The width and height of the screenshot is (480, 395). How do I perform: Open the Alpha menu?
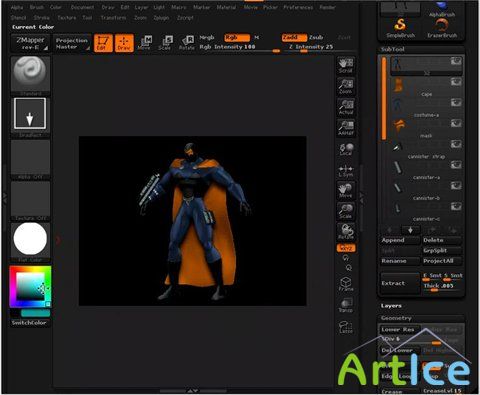tap(17, 7)
